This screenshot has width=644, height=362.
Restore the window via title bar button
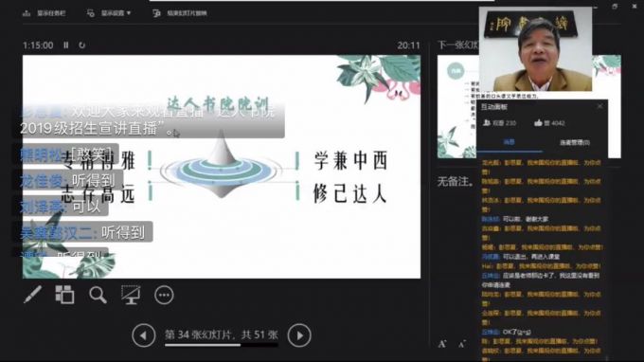(615, 7)
